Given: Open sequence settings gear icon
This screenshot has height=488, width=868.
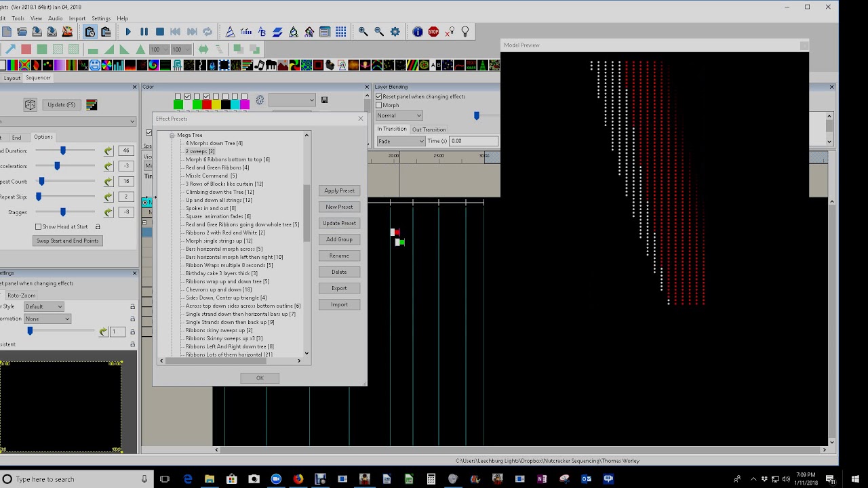Looking at the screenshot, I should click(395, 32).
